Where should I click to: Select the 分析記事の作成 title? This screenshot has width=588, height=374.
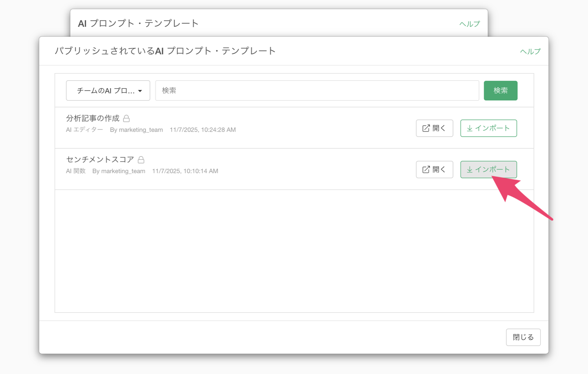pos(93,118)
